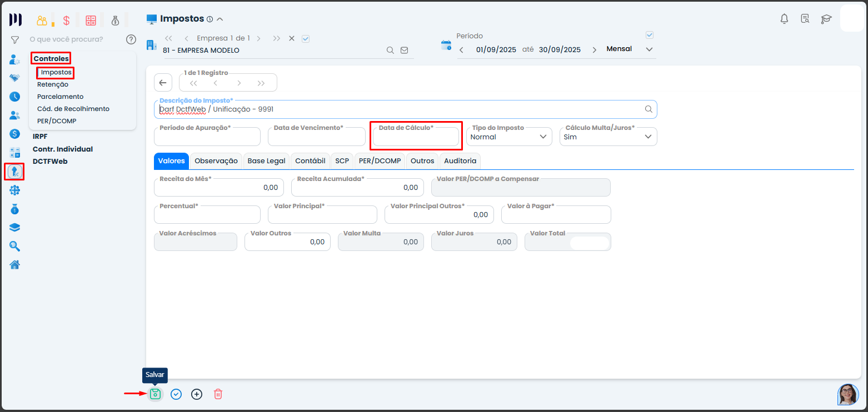The image size is (868, 412).
Task: Expand the Cálculo Multa/Juros dropdown
Action: pyautogui.click(x=608, y=137)
